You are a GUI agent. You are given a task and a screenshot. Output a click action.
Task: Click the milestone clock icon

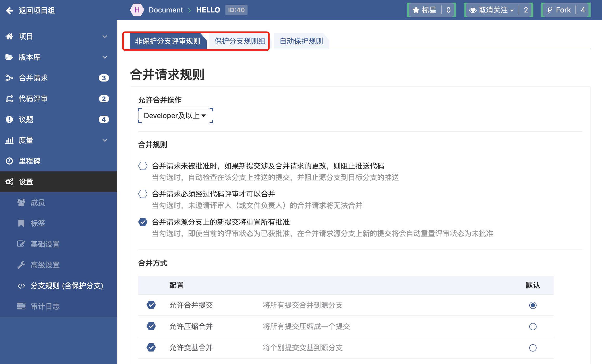tap(9, 161)
